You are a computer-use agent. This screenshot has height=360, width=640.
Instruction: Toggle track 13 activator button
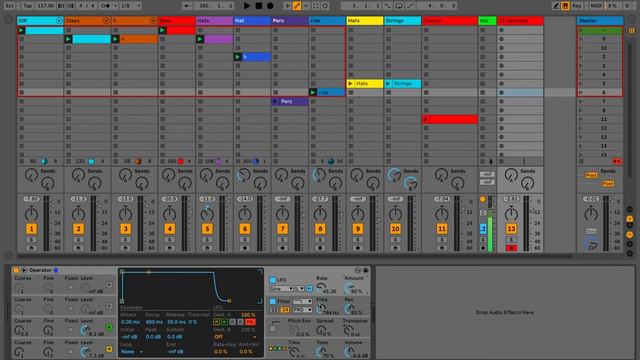point(511,229)
